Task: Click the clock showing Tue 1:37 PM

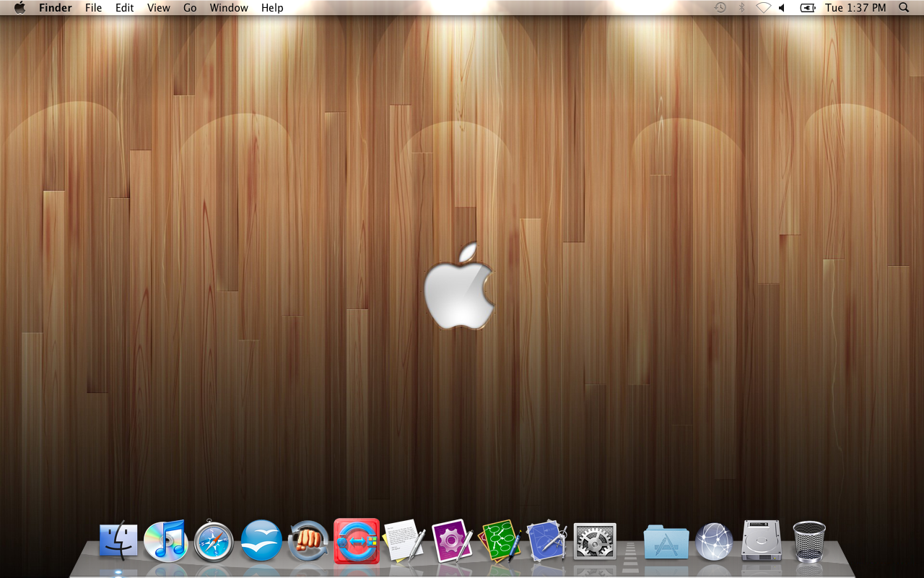Action: (855, 8)
